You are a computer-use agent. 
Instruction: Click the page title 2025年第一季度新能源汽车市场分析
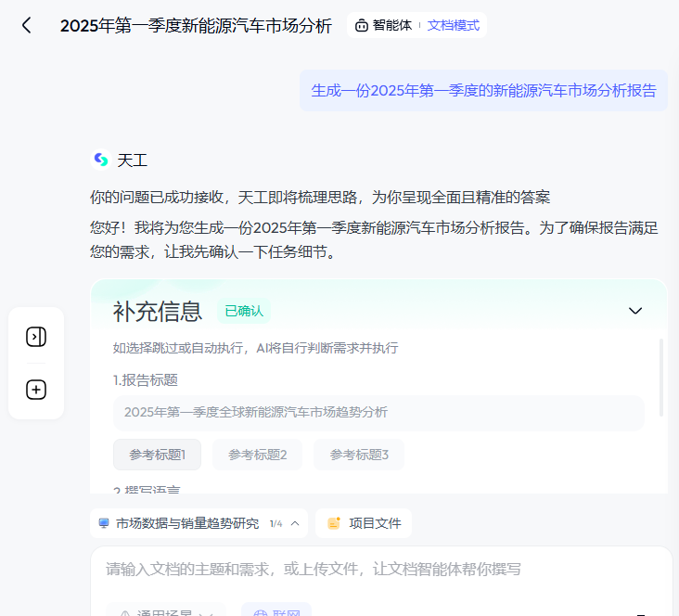(196, 26)
